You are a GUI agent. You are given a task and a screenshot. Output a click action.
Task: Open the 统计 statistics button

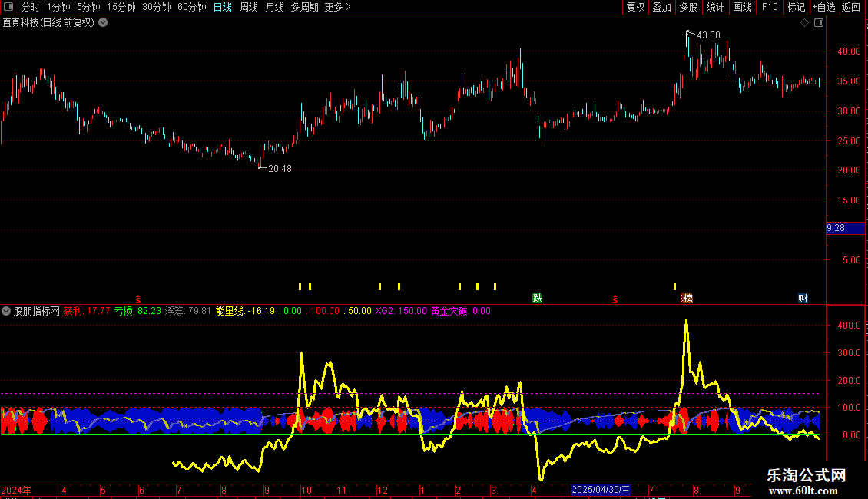point(715,7)
